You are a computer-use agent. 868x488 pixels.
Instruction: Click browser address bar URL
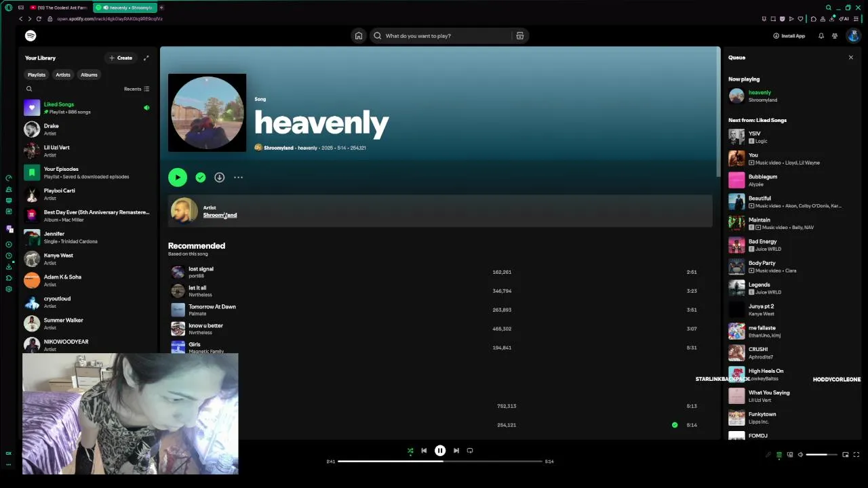[110, 19]
